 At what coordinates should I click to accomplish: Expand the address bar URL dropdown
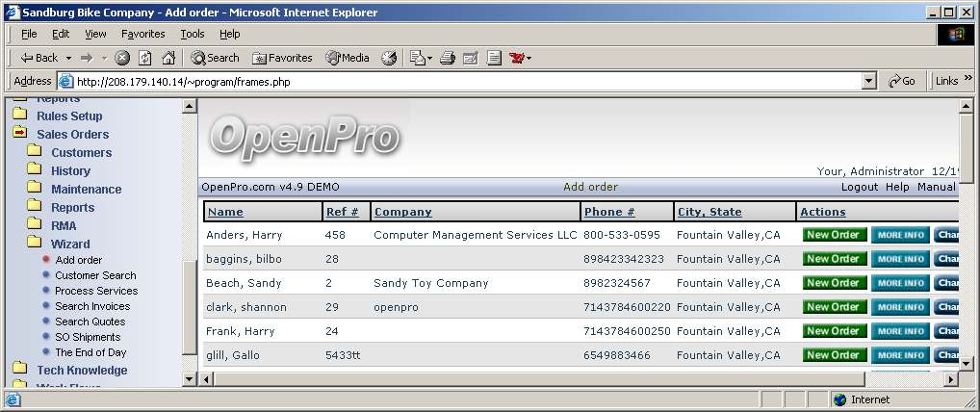coord(869,82)
